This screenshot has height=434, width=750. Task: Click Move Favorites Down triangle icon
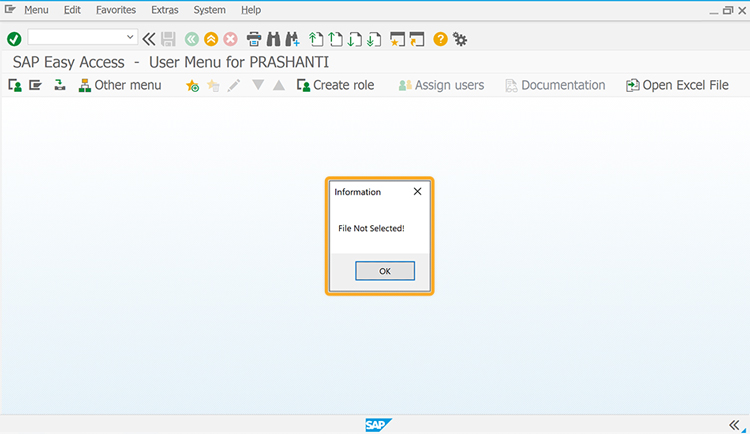point(258,85)
